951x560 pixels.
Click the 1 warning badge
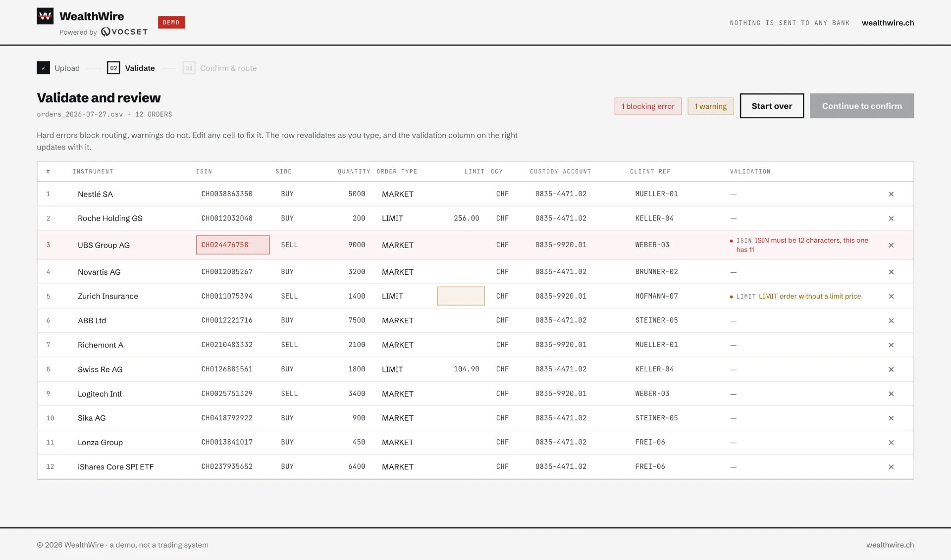(x=710, y=106)
